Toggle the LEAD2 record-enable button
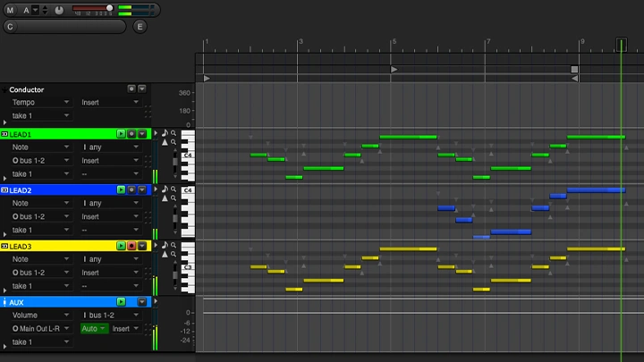 tap(131, 189)
